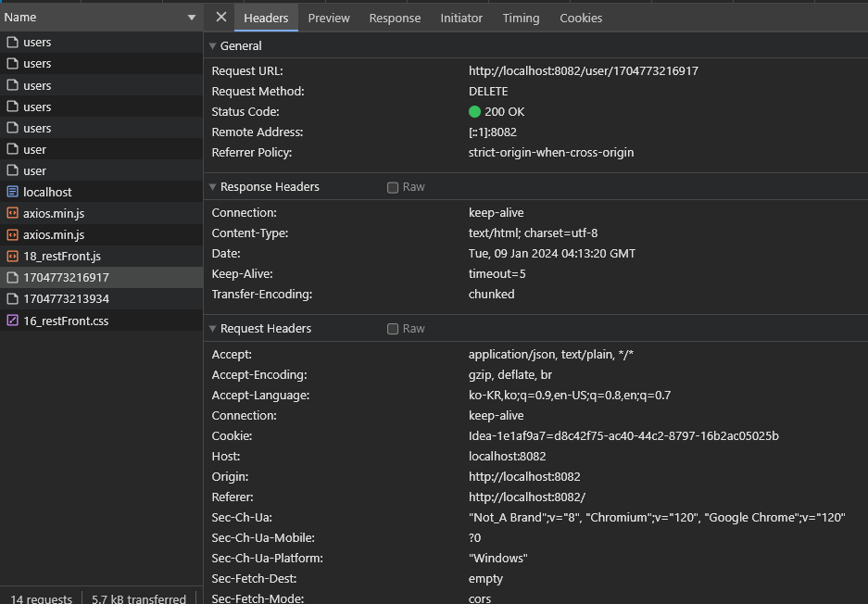Switch to the Response tab
The width and height of the screenshot is (868, 604).
(395, 18)
